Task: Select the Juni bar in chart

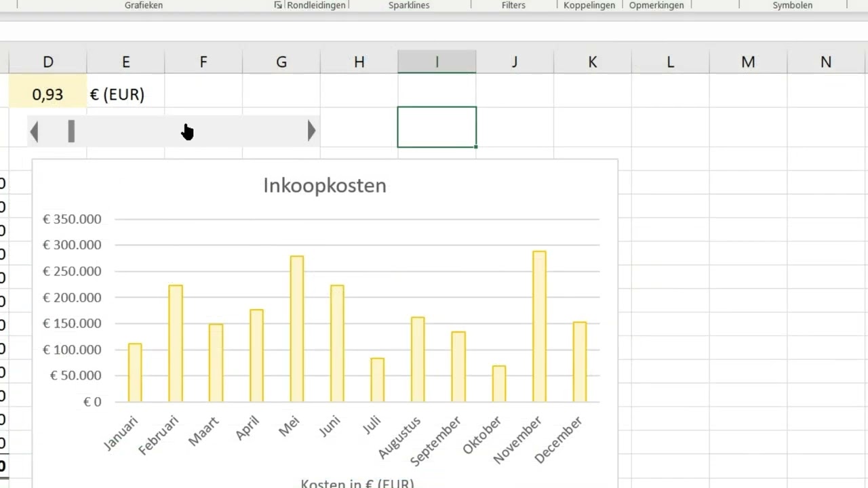Action: 337,344
